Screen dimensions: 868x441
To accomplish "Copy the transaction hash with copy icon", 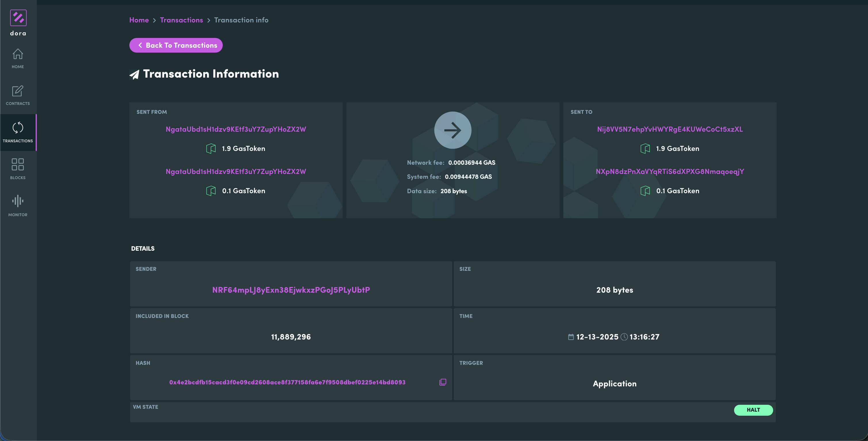I will 443,382.
